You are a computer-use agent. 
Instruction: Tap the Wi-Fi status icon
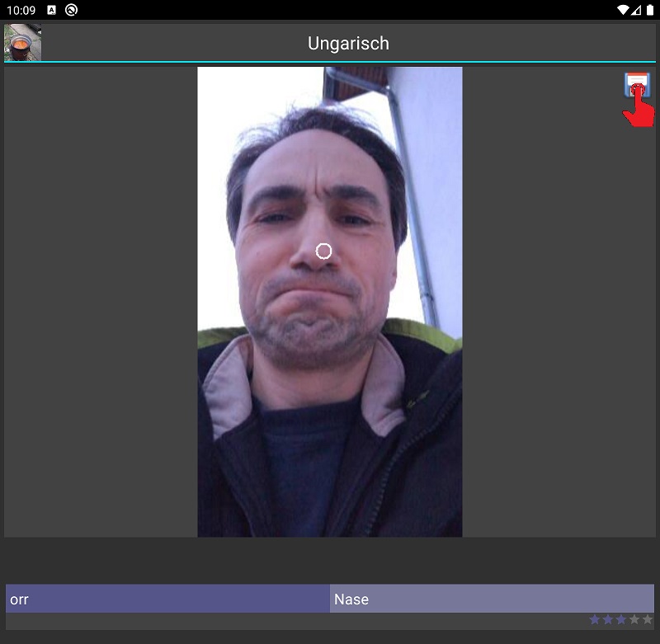pos(623,10)
